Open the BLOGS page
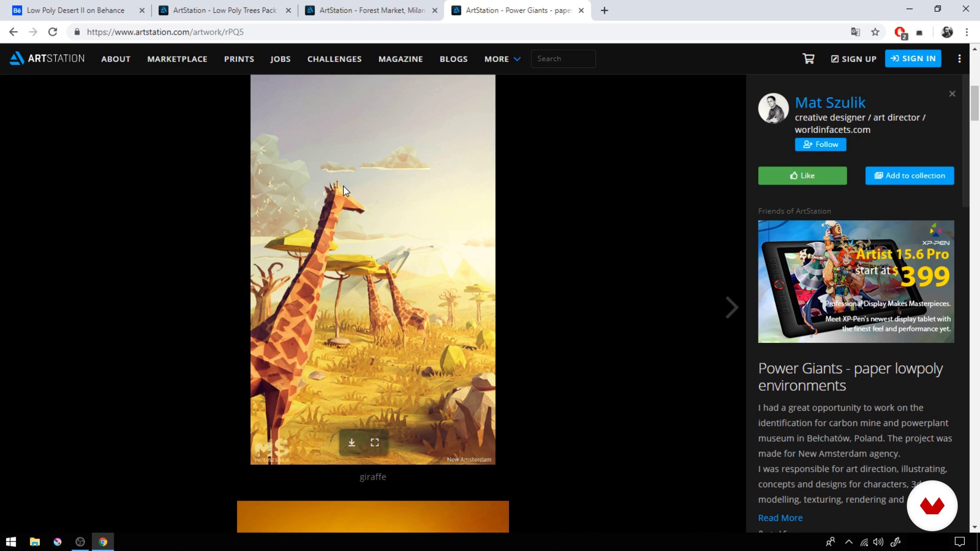 pos(454,59)
